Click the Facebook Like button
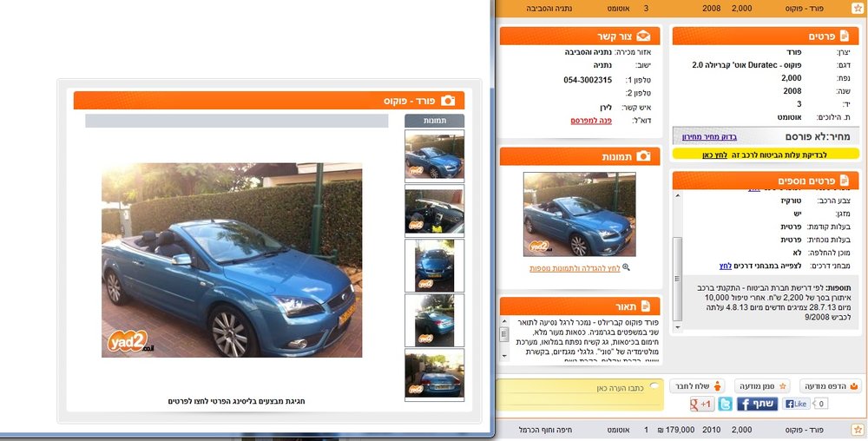Image resolution: width=868 pixels, height=441 pixels. coord(796,404)
